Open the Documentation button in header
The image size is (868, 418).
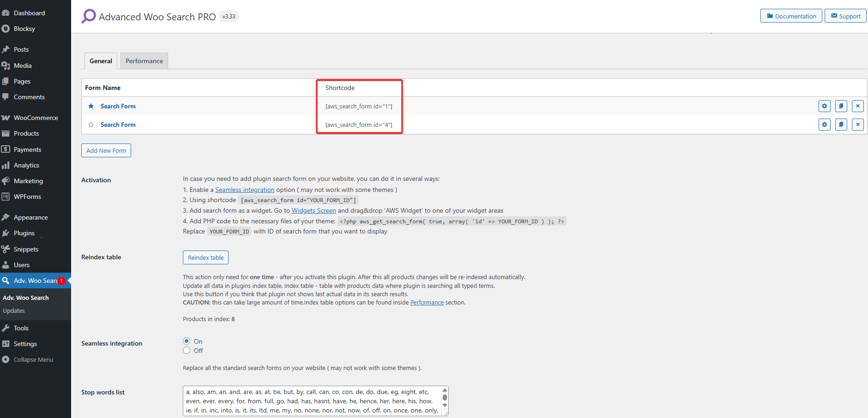click(x=791, y=16)
